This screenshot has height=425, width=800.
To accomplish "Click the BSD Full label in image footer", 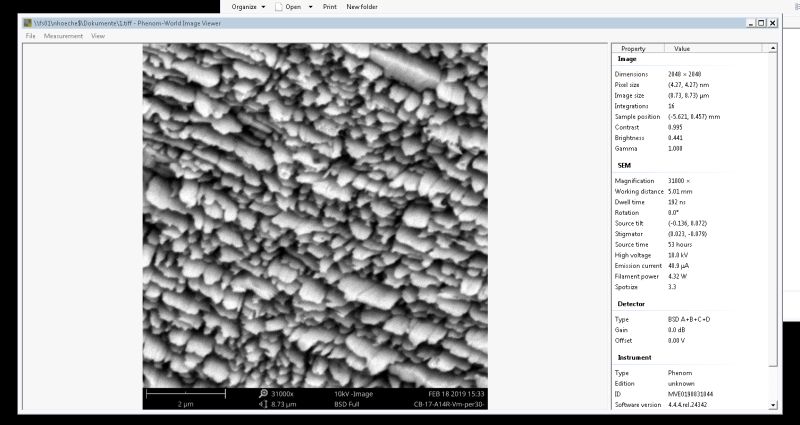I will click(x=348, y=405).
